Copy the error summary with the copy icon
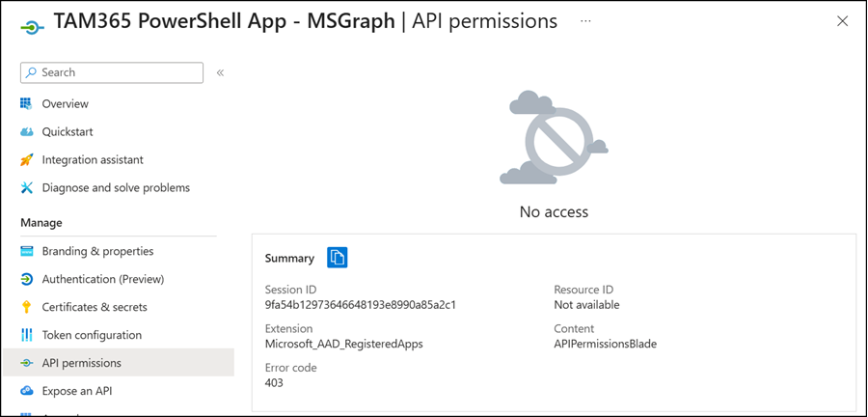This screenshot has width=868, height=417. pyautogui.click(x=338, y=258)
